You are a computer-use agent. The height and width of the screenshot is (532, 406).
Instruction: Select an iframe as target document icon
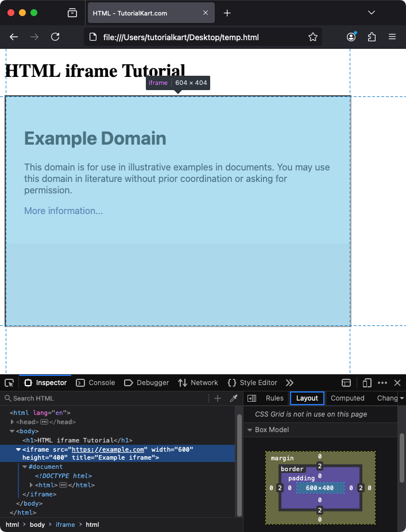[x=346, y=383]
